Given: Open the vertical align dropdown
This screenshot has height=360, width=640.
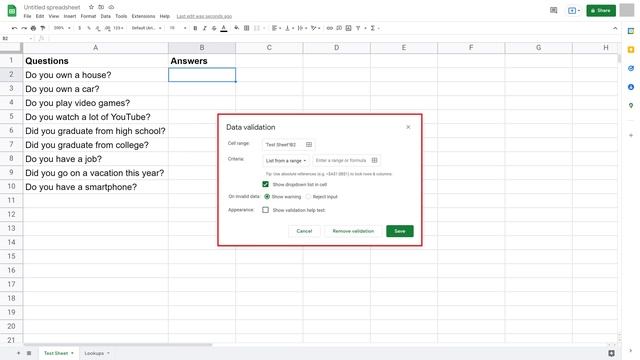Looking at the screenshot, I should click(289, 28).
